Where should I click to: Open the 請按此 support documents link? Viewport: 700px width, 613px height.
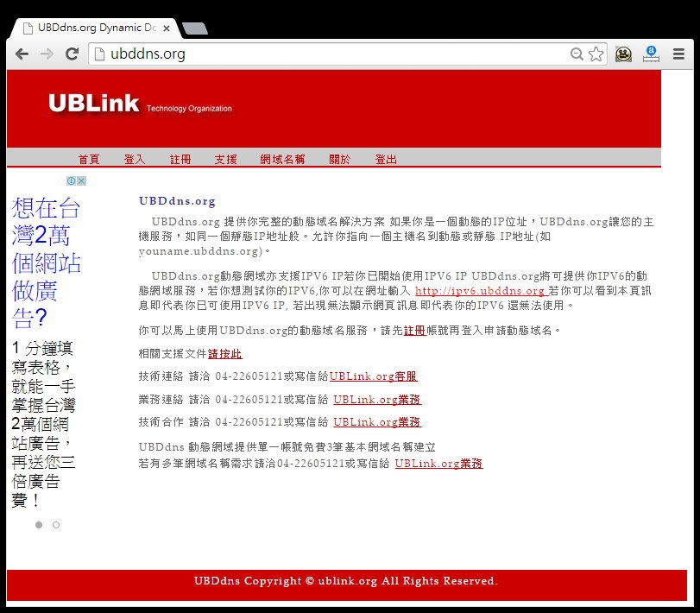point(225,354)
